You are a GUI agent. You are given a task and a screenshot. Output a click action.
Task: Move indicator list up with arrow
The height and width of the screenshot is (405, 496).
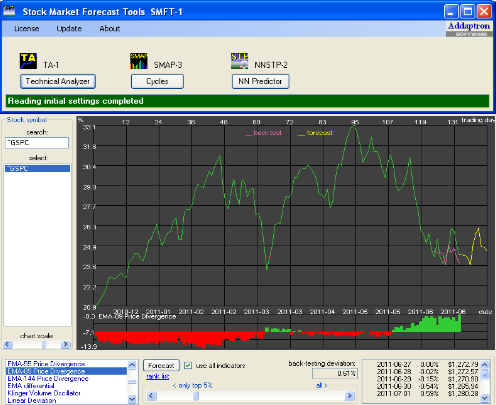point(132,365)
